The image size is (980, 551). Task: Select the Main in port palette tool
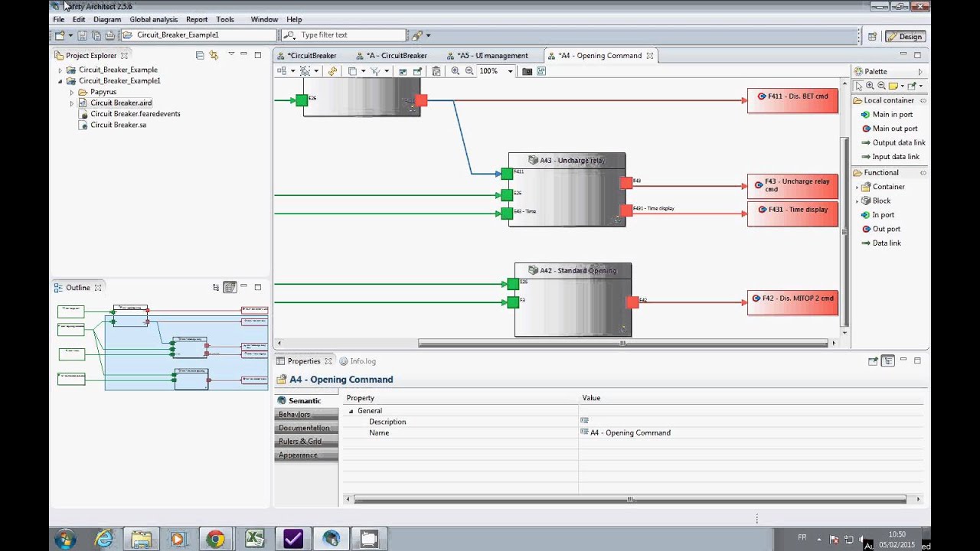(887, 115)
